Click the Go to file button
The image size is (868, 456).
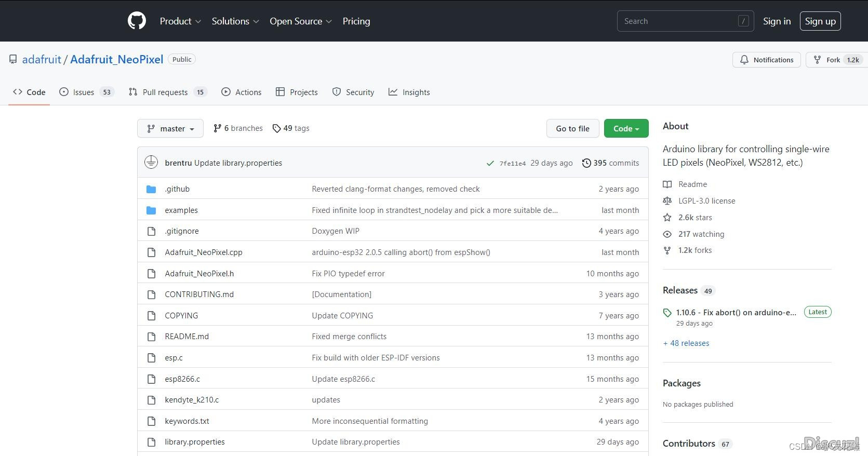(572, 128)
